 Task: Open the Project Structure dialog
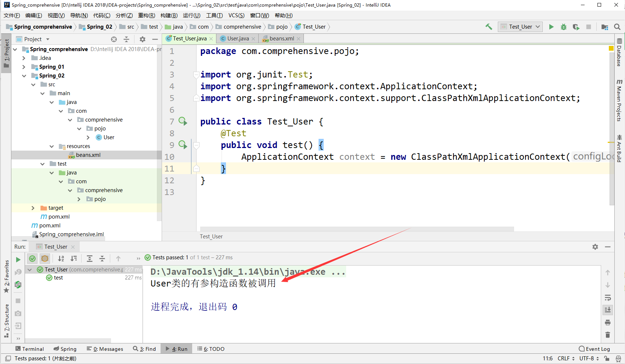click(x=605, y=27)
